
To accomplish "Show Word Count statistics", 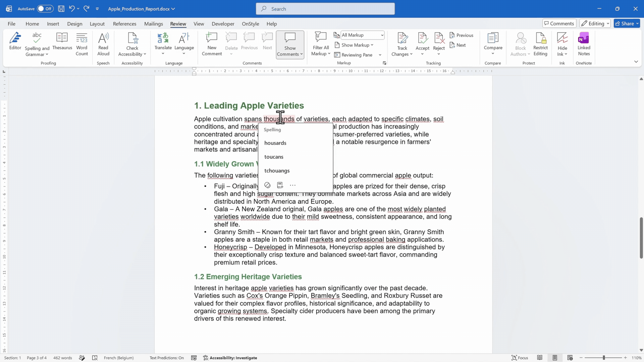I will (x=82, y=44).
